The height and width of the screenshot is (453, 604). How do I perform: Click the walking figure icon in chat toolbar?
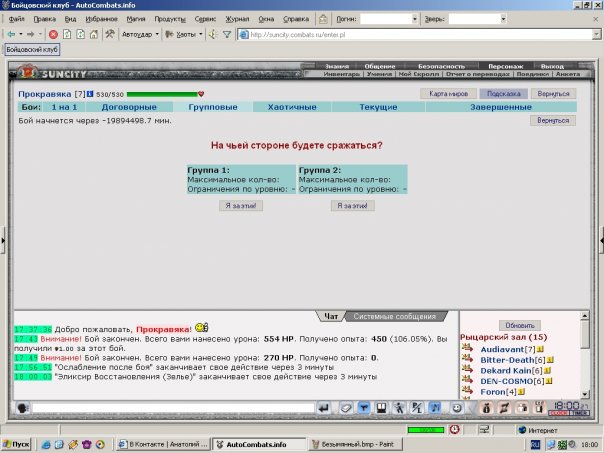point(399,408)
